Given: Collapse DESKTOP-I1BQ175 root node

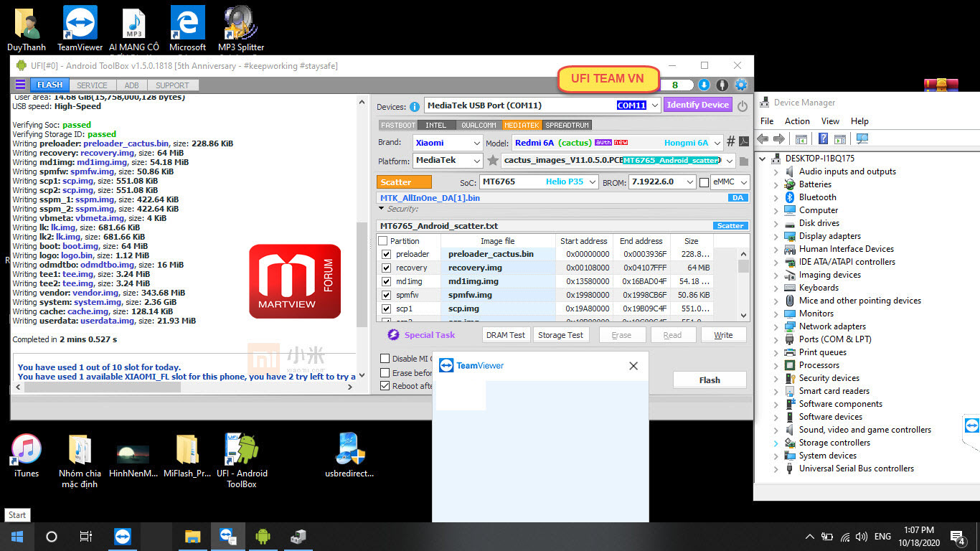Looking at the screenshot, I should pyautogui.click(x=763, y=159).
